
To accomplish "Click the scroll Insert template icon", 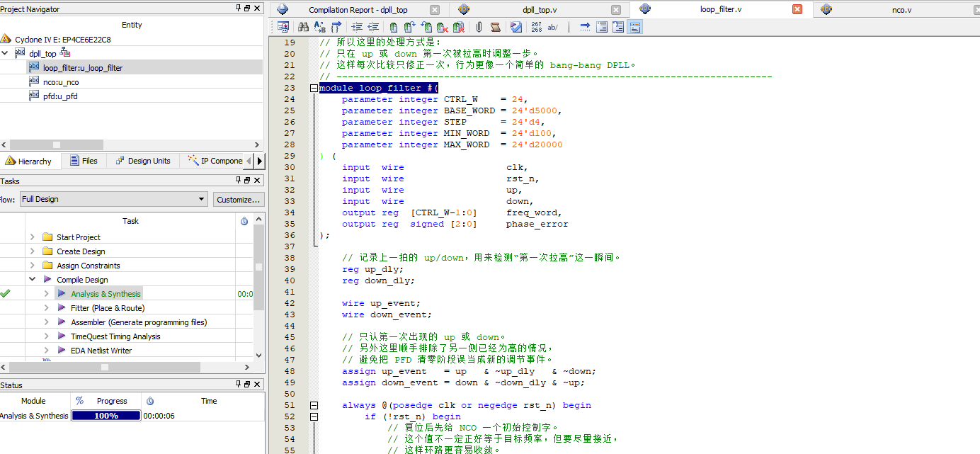I will pyautogui.click(x=495, y=27).
